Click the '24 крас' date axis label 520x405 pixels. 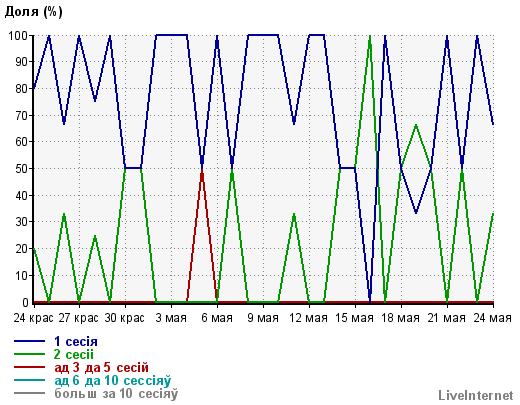point(33,318)
